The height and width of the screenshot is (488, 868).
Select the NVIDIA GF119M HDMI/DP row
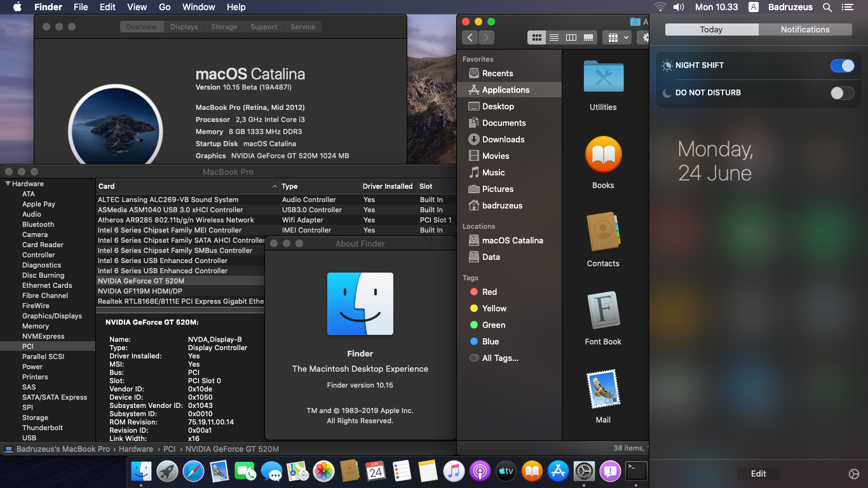pos(180,291)
